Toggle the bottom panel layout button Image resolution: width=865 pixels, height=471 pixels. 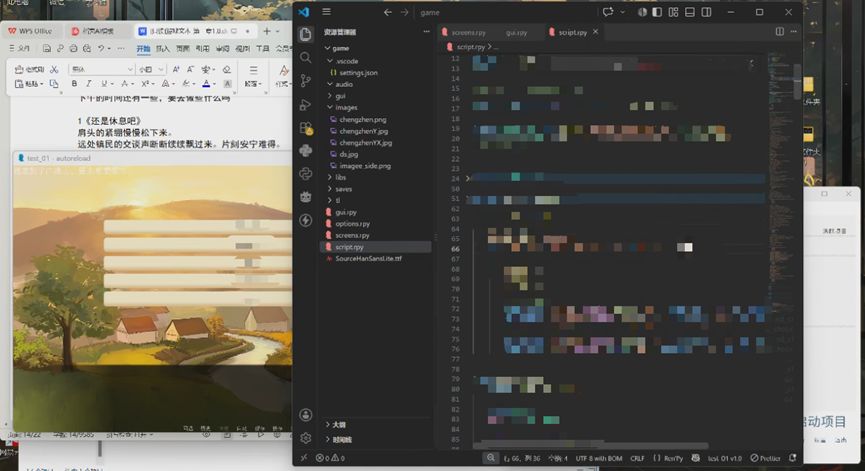coord(690,12)
